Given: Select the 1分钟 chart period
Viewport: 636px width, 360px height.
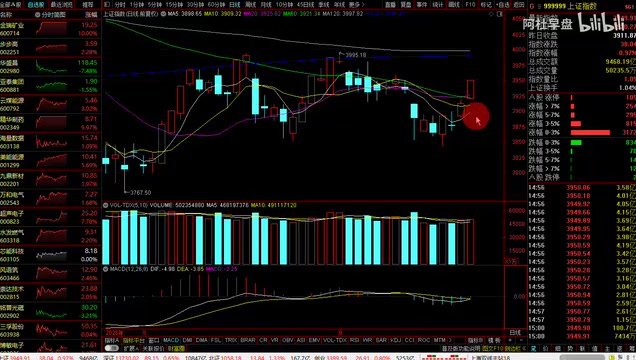Looking at the screenshot, I should pos(137,4).
